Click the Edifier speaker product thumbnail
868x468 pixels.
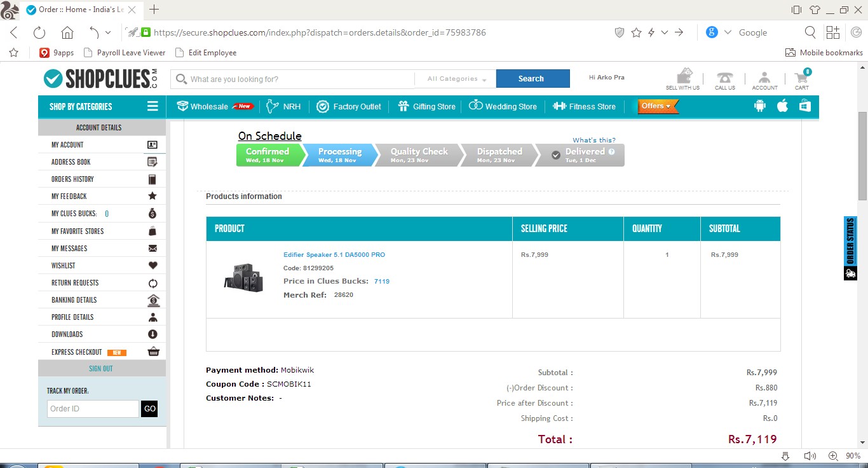point(243,279)
